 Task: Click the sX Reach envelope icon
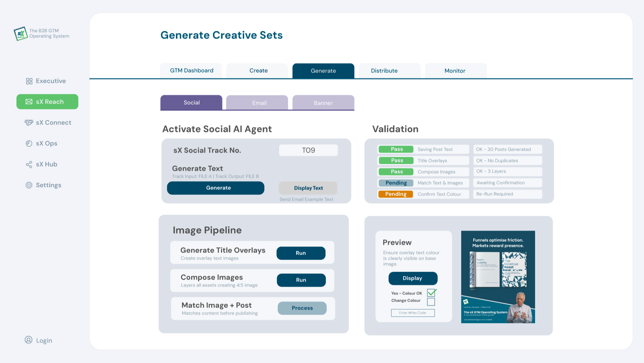click(x=29, y=102)
